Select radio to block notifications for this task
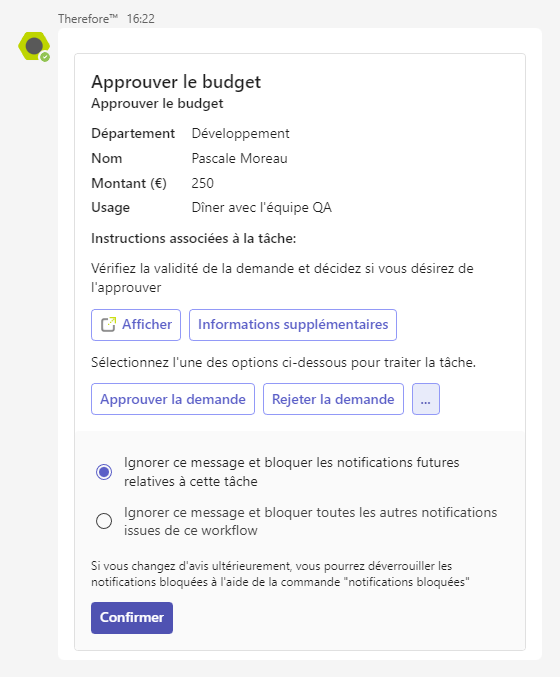Image resolution: width=560 pixels, height=677 pixels. [104, 472]
